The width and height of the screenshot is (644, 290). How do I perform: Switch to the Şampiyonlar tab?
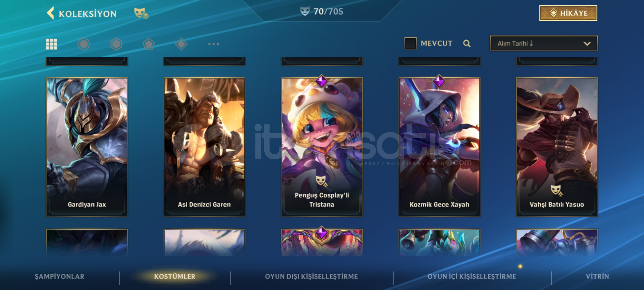60,277
